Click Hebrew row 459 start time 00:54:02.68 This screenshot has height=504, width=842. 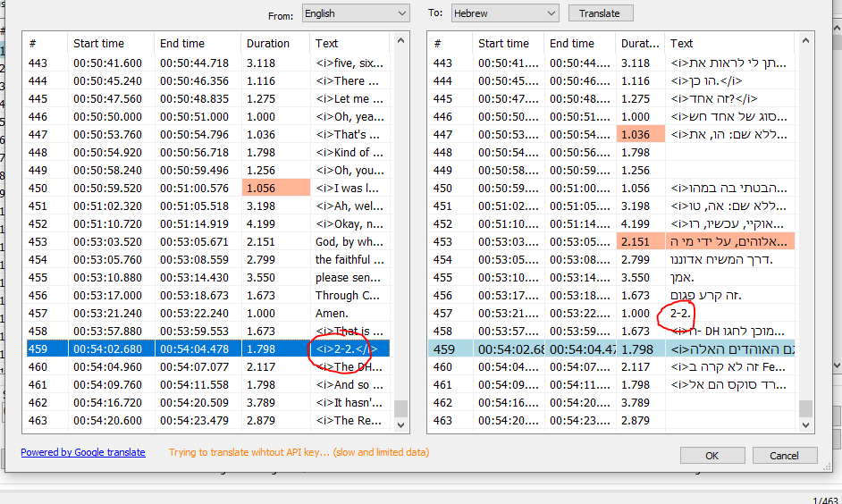point(510,349)
